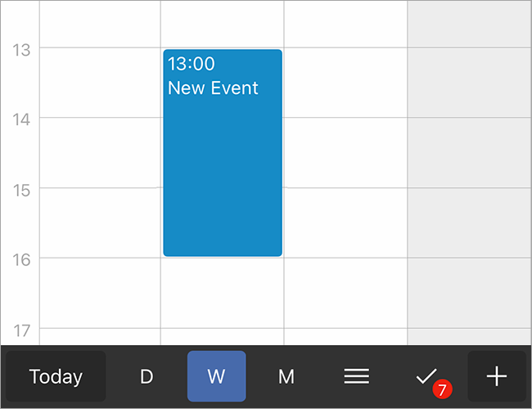Select the empty 13:00 slot left of New Event
This screenshot has width=532, height=409.
pyautogui.click(x=100, y=82)
